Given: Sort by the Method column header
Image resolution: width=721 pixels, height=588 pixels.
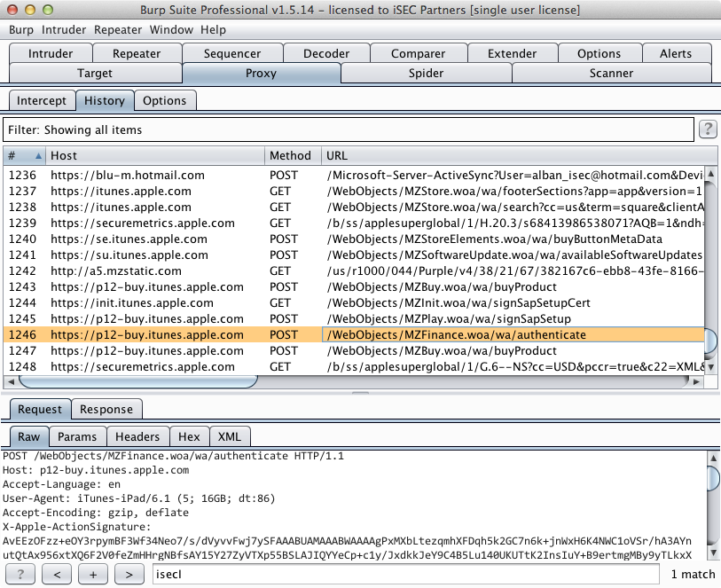Looking at the screenshot, I should (293, 156).
